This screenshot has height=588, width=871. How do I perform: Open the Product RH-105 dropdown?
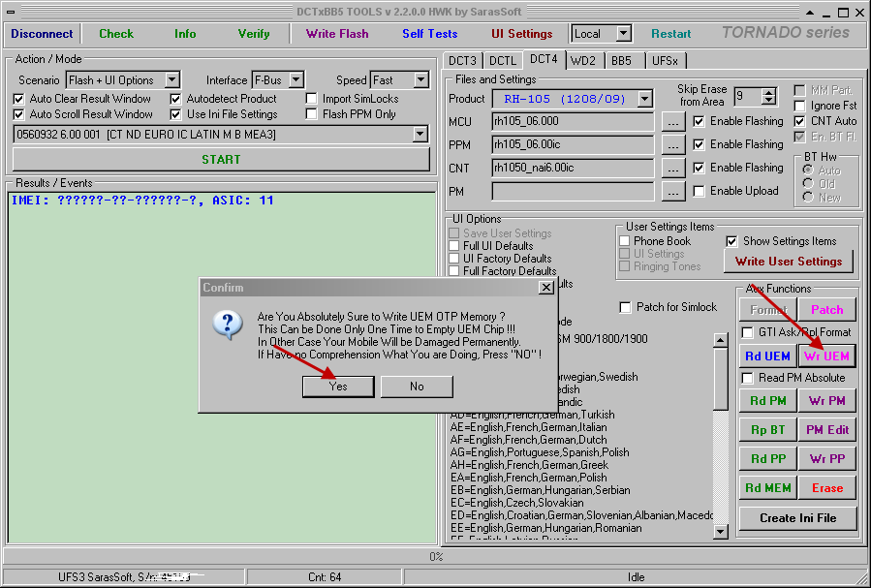[x=644, y=99]
